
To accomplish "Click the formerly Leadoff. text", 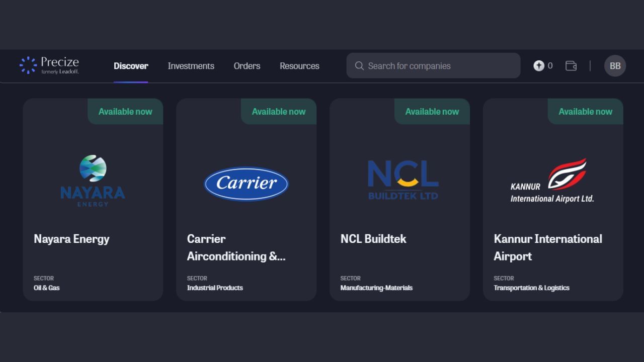I will click(x=60, y=72).
